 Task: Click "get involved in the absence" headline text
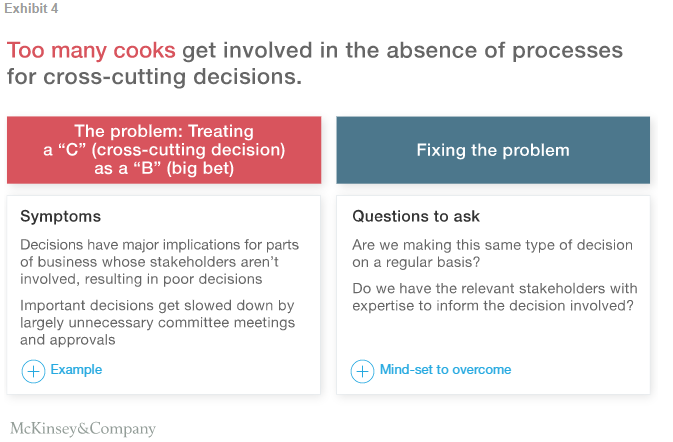coord(316,51)
